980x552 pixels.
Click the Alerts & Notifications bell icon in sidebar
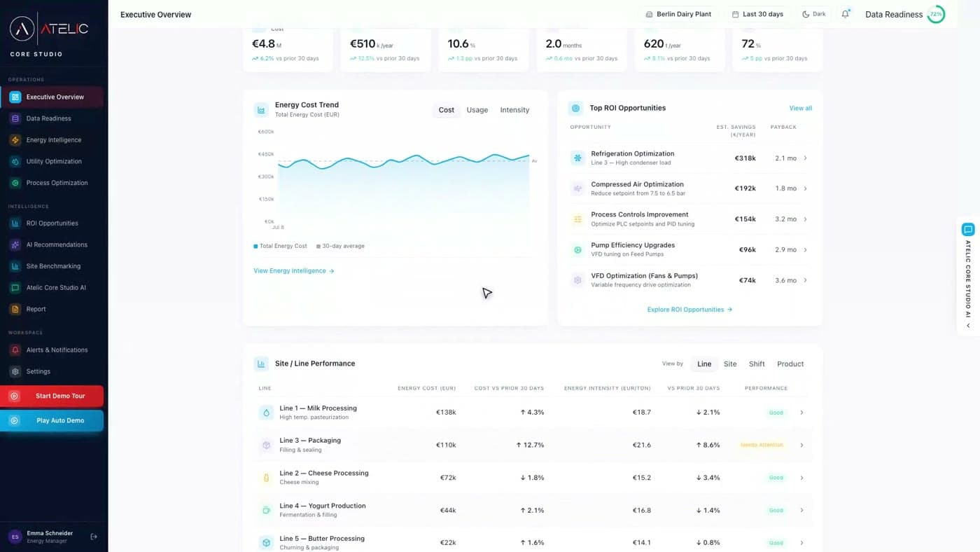(15, 350)
